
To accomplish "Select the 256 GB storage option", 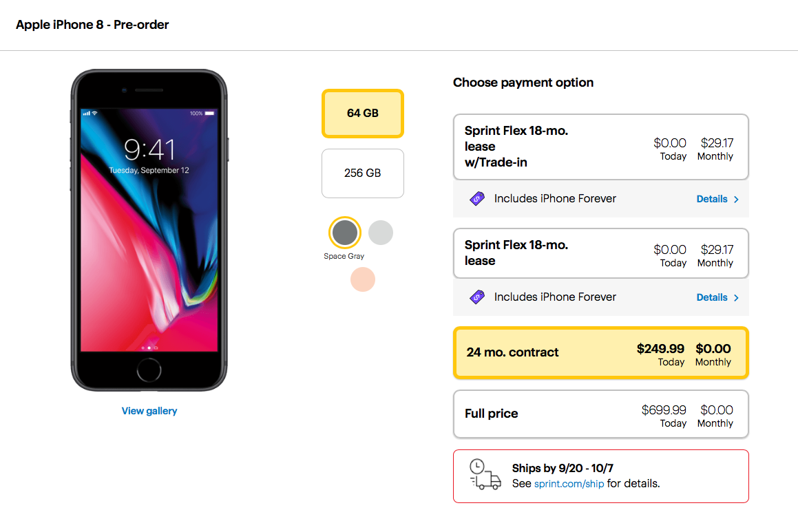I will tap(362, 173).
